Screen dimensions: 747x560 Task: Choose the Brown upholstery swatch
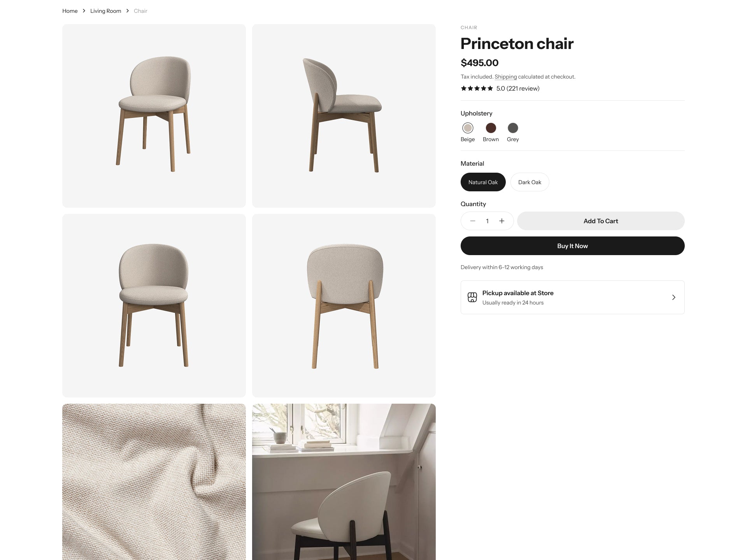point(491,128)
